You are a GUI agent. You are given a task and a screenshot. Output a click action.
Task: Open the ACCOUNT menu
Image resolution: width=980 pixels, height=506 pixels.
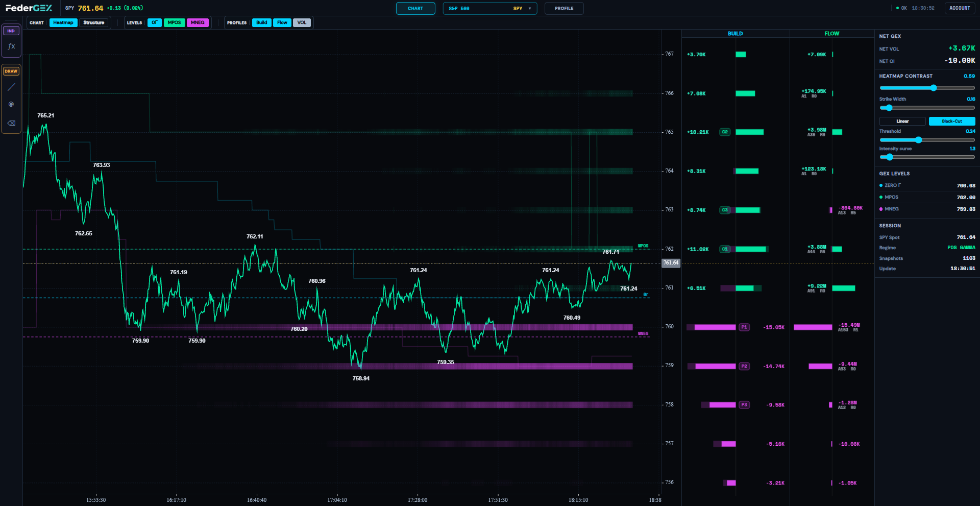tap(960, 8)
